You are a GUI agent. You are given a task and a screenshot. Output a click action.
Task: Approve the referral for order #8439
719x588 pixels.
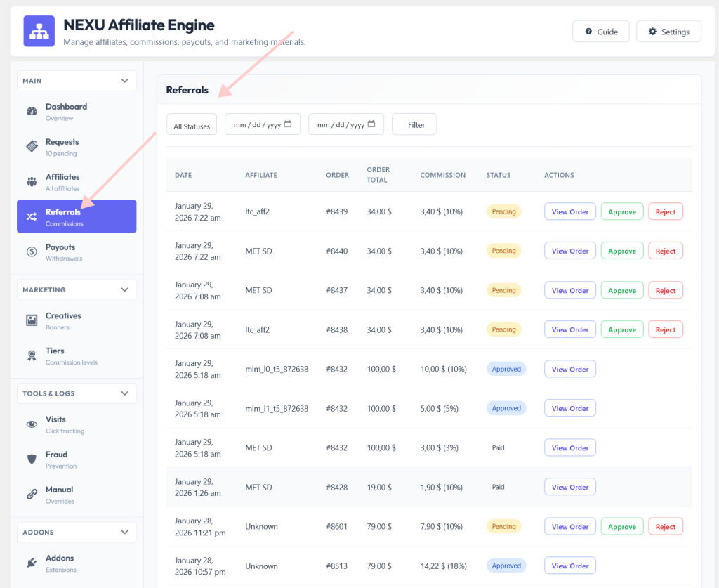tap(622, 212)
